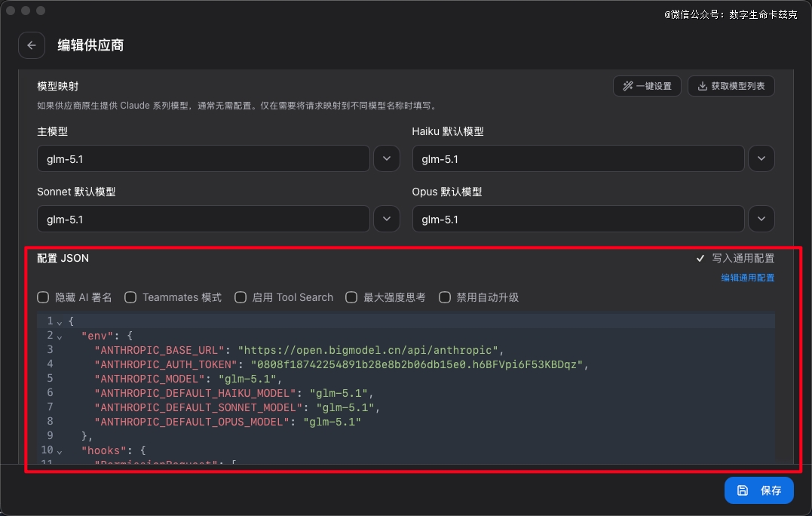The image size is (812, 516).
Task: Collapse the "hooks" JSON fold arrow
Action: 60,450
